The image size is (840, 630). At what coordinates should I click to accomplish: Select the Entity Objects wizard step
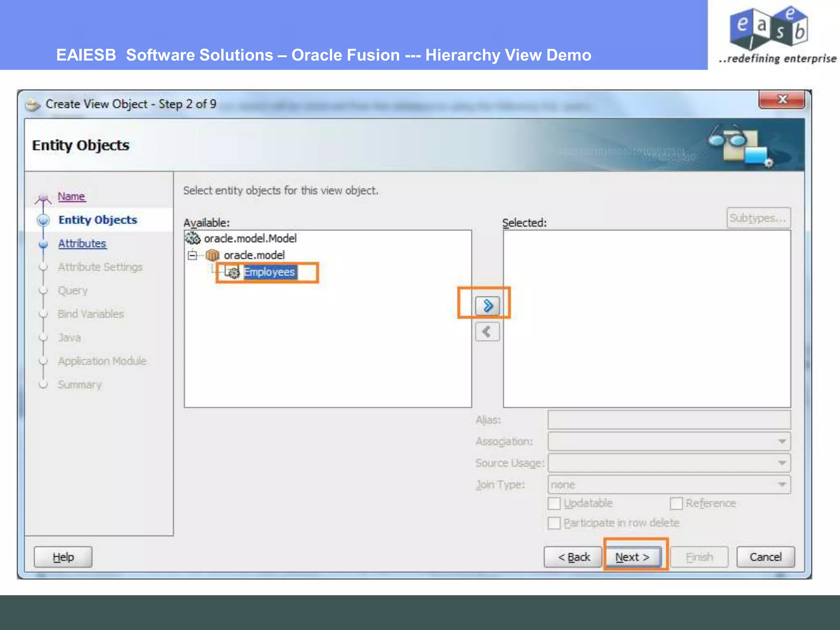[x=98, y=220]
